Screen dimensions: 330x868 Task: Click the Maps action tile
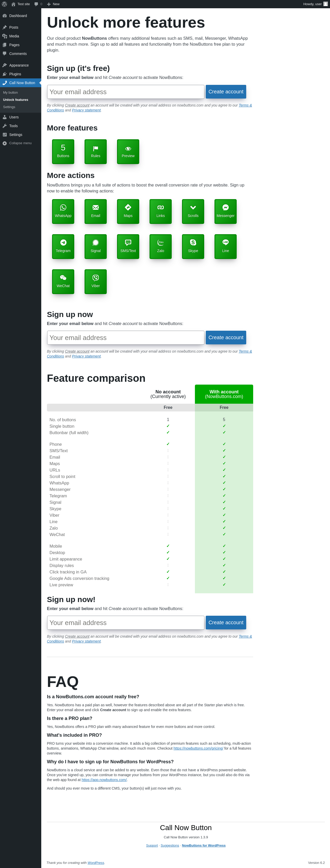click(128, 211)
